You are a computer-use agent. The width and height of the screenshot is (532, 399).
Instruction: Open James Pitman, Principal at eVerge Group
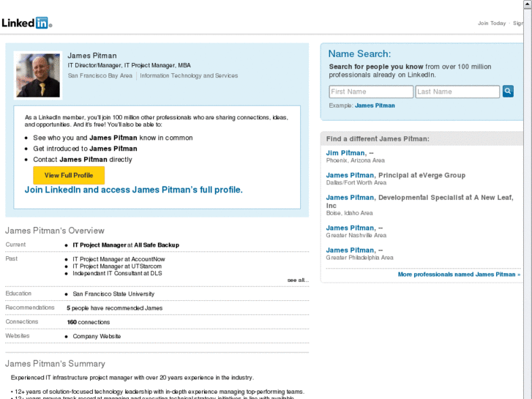(x=350, y=175)
